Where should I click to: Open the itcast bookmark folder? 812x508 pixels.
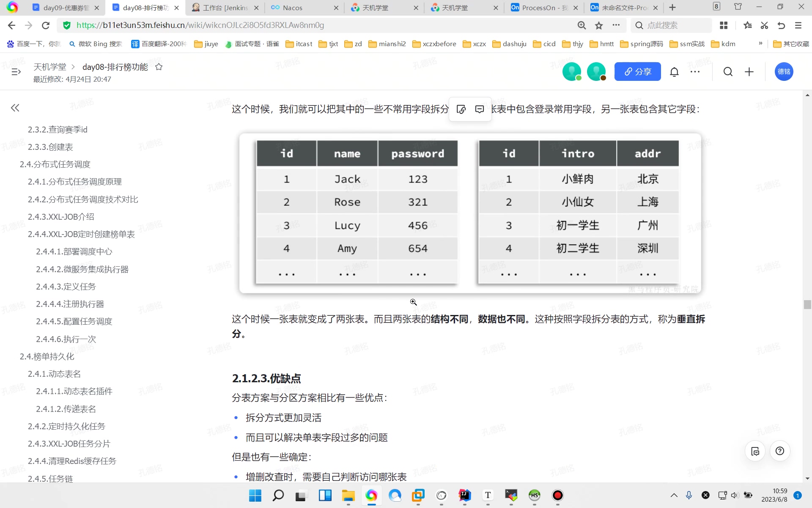tap(299, 44)
